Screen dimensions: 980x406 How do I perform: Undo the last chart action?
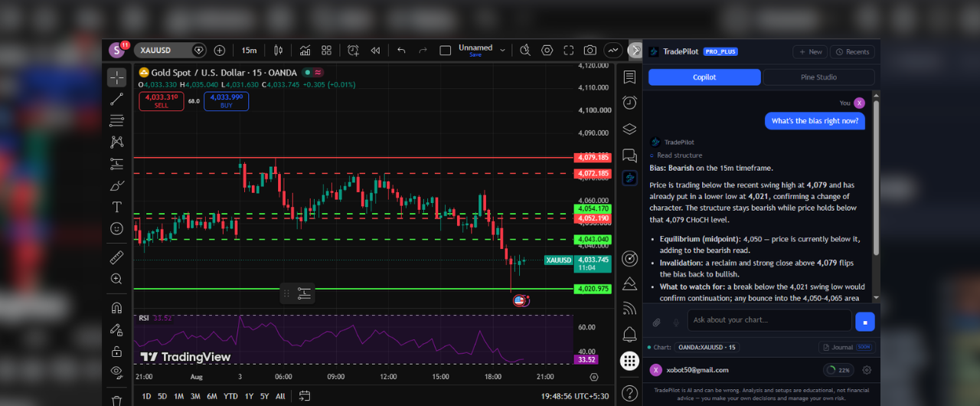401,50
